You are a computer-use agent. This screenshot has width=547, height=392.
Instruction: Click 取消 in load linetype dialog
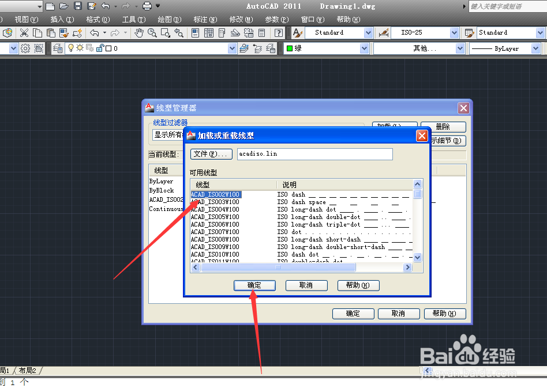point(306,285)
